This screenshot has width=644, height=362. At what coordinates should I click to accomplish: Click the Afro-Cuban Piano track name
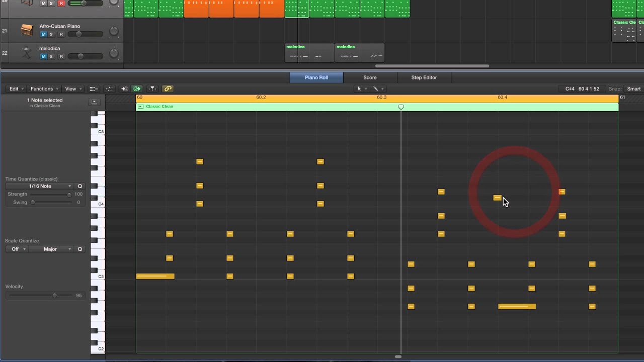pos(60,26)
